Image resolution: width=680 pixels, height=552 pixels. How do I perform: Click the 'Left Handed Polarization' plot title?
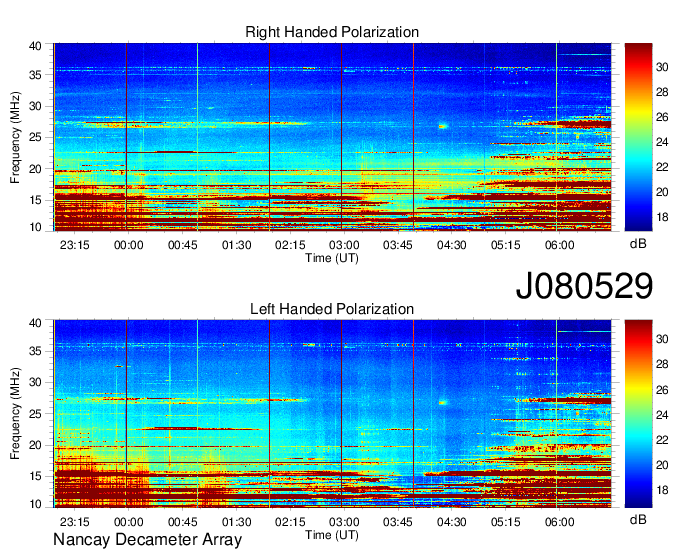click(x=332, y=309)
